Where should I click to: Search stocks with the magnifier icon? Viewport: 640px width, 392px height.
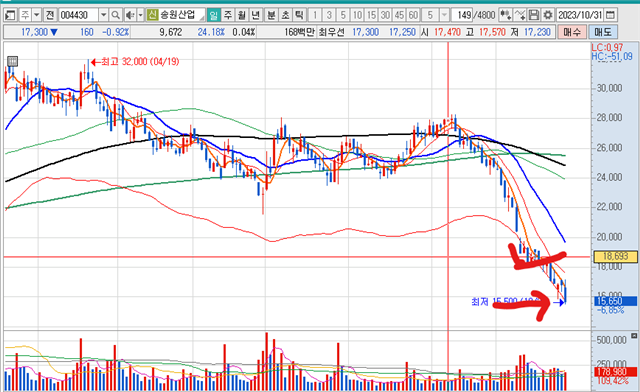tap(116, 16)
